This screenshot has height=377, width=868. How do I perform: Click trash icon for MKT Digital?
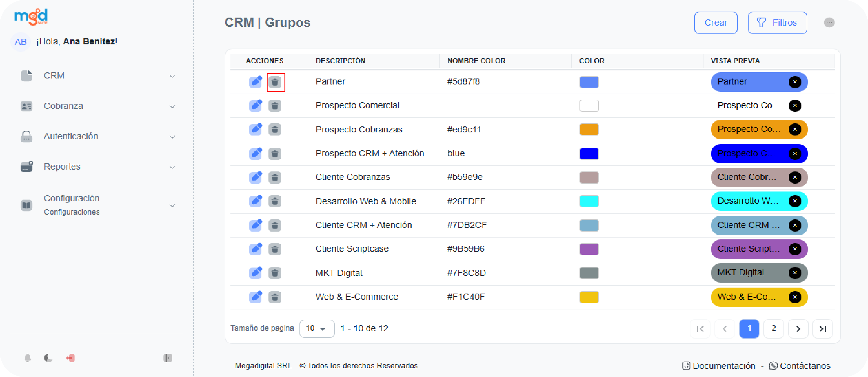point(275,273)
